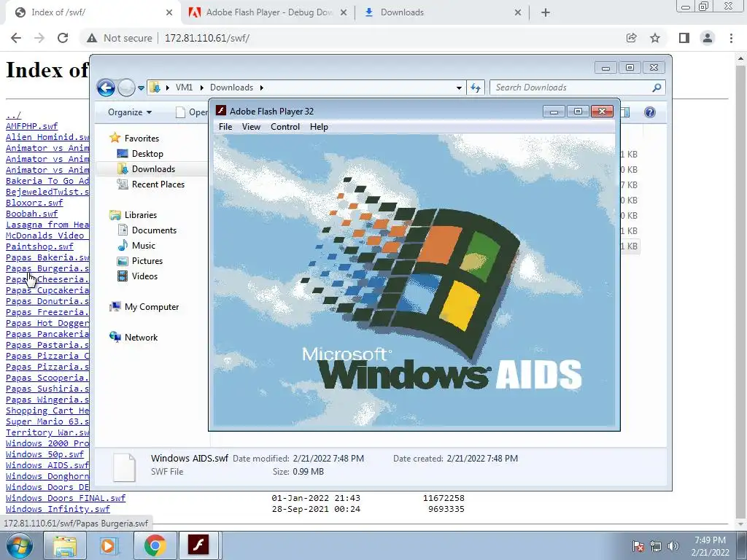Click the Action Center flag tray icon
This screenshot has height=560, width=747.
[638, 546]
